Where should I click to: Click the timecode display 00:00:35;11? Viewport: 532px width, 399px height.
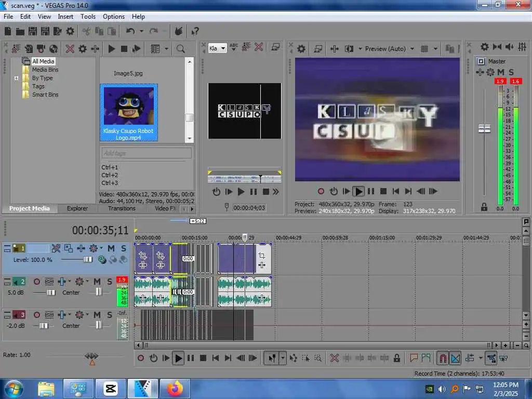click(100, 231)
